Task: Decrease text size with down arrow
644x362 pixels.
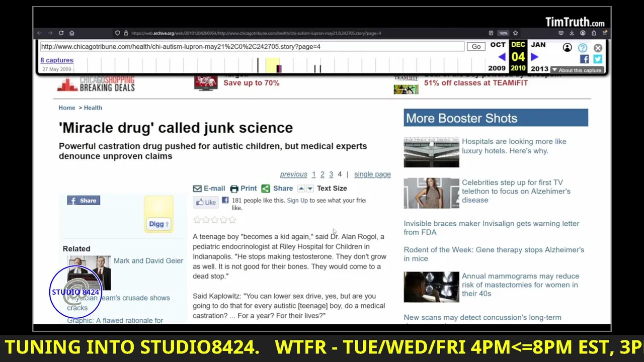Action: coord(310,189)
